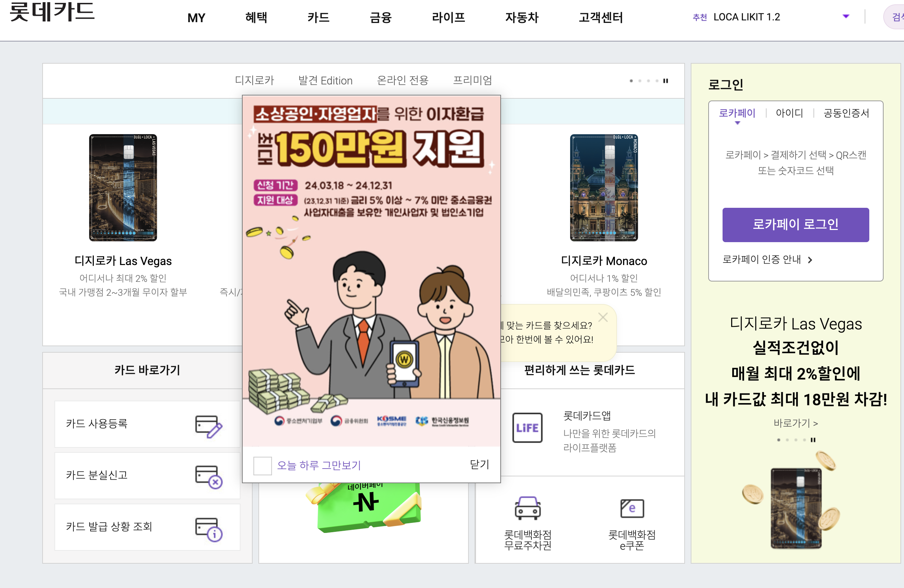Dismiss the card finder tooltip X
904x588 pixels.
[x=603, y=317]
